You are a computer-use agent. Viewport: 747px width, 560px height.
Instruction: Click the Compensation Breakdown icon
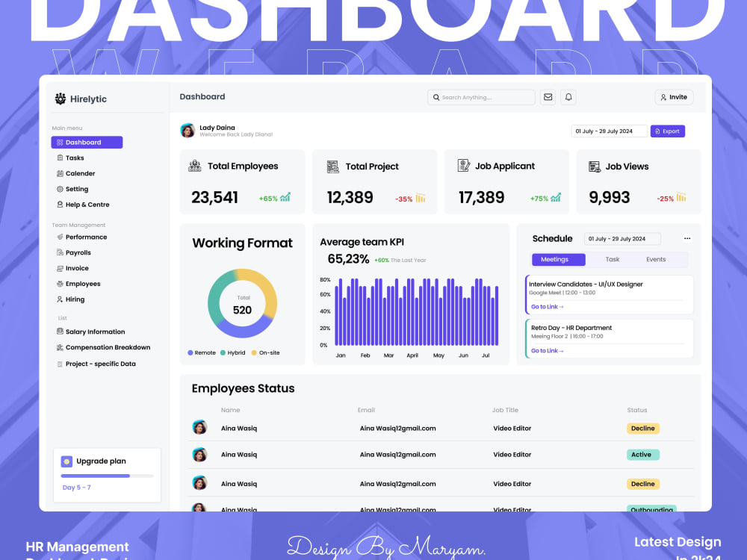[60, 347]
